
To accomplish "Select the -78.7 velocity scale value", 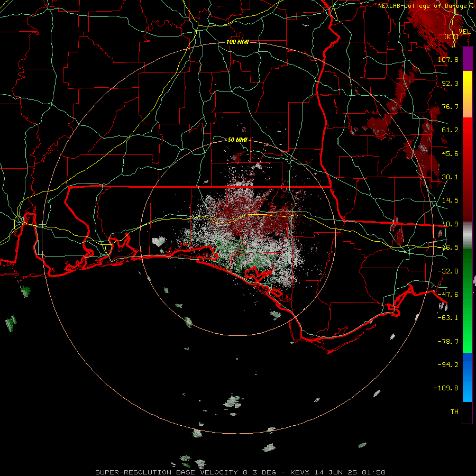I will [x=448, y=342].
